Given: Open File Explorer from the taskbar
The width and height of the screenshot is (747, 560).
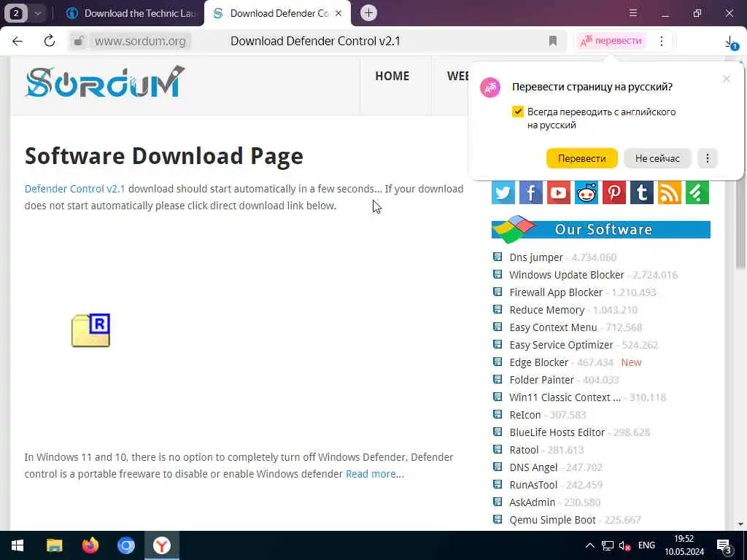Looking at the screenshot, I should point(54,545).
